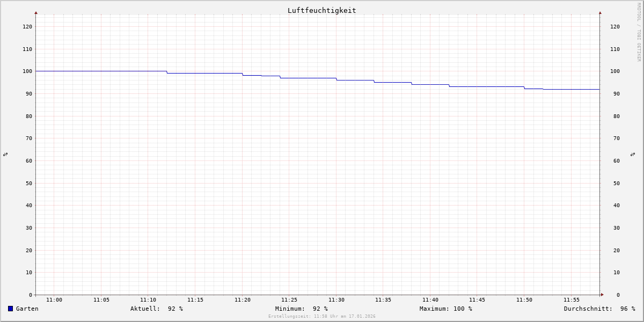Click the 11:25 time axis label
Viewport: 644px width, 322px height.
(x=289, y=300)
